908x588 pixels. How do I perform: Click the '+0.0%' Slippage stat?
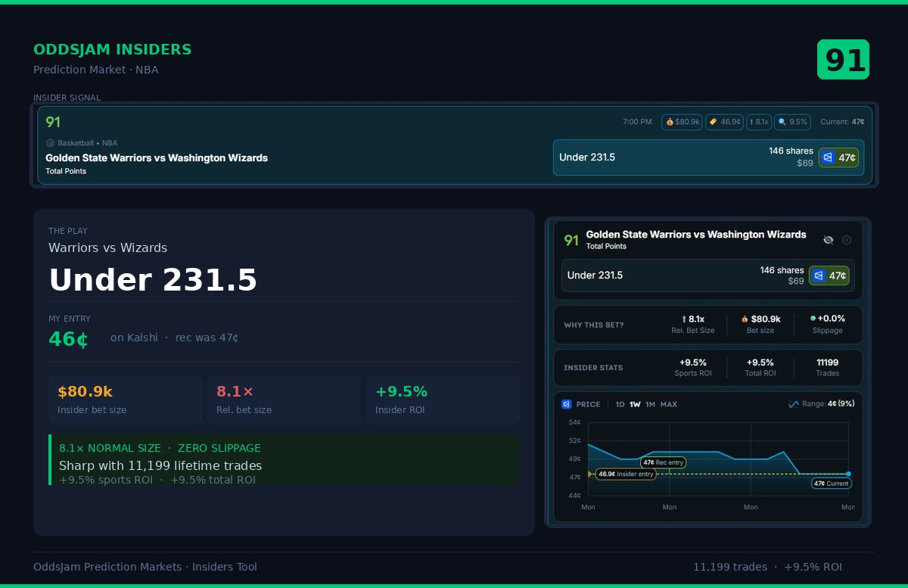pos(828,324)
